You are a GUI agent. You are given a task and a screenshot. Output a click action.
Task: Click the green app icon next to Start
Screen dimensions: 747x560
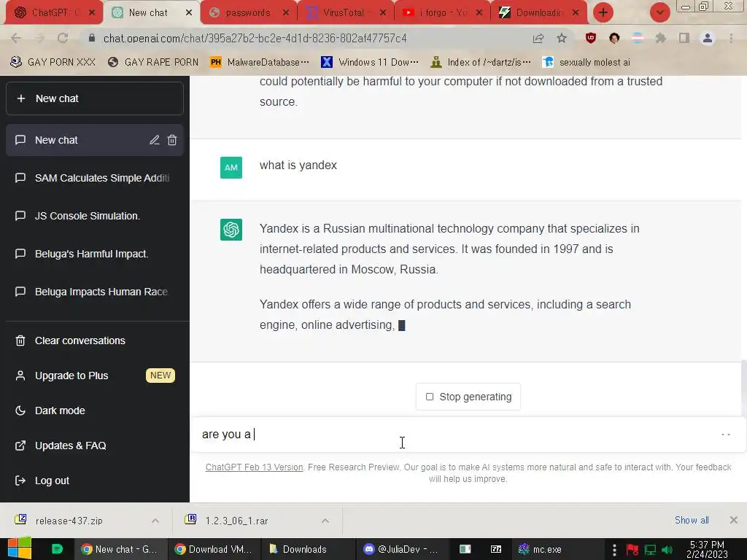coord(57,548)
